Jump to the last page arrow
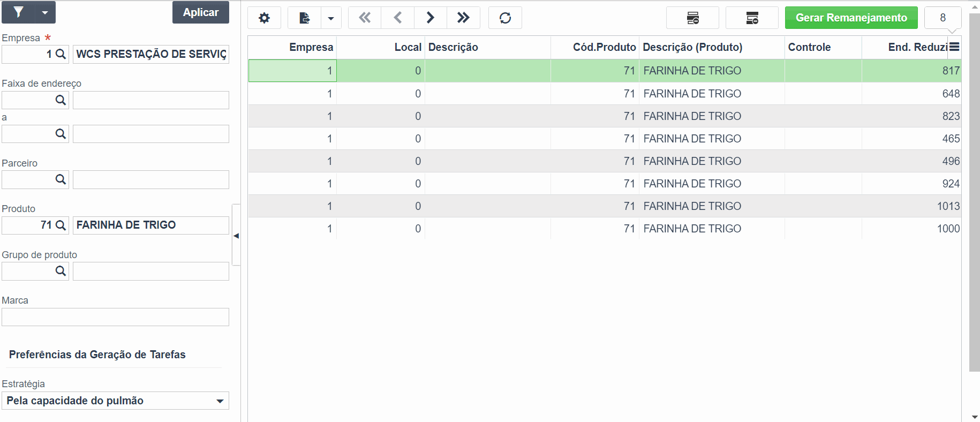980x422 pixels. [463, 18]
